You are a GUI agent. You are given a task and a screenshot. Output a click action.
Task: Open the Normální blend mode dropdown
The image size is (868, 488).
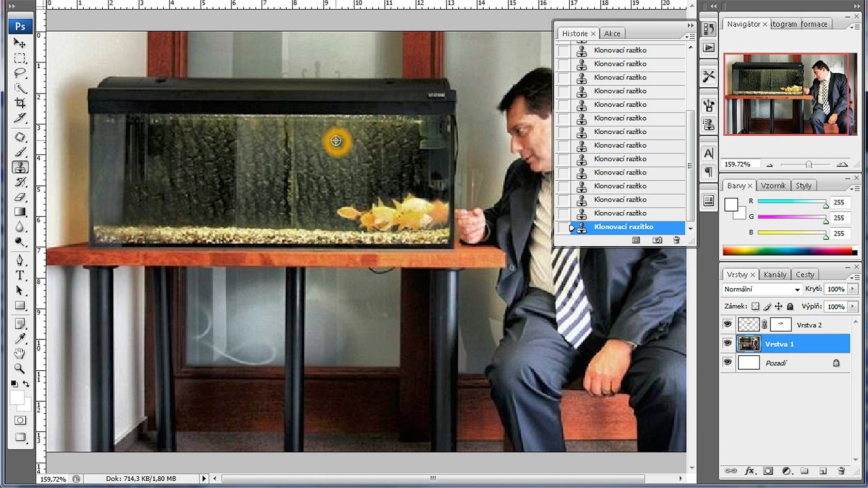(762, 289)
